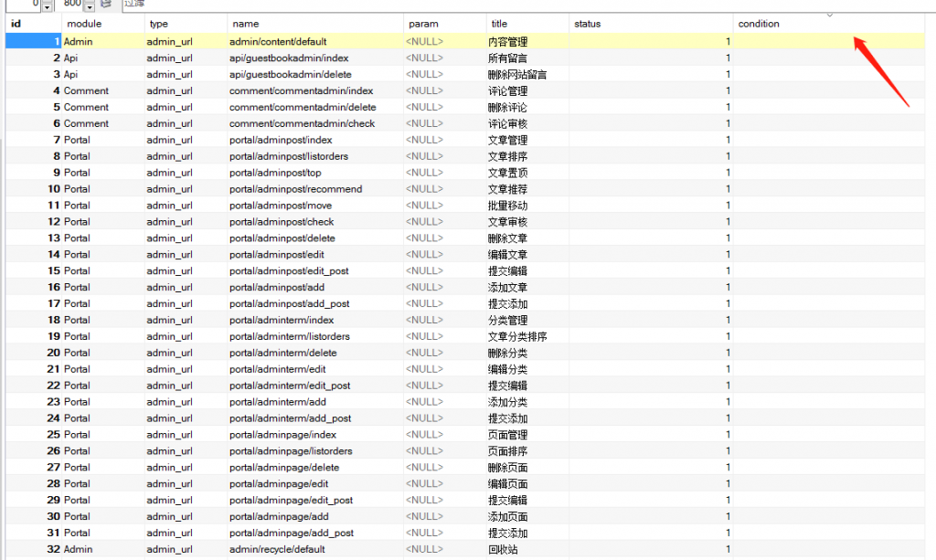
Task: Click the type column header
Action: (185, 24)
